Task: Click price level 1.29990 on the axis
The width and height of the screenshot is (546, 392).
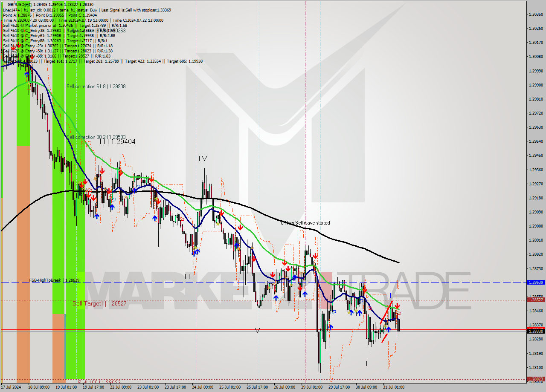Action: point(536,71)
